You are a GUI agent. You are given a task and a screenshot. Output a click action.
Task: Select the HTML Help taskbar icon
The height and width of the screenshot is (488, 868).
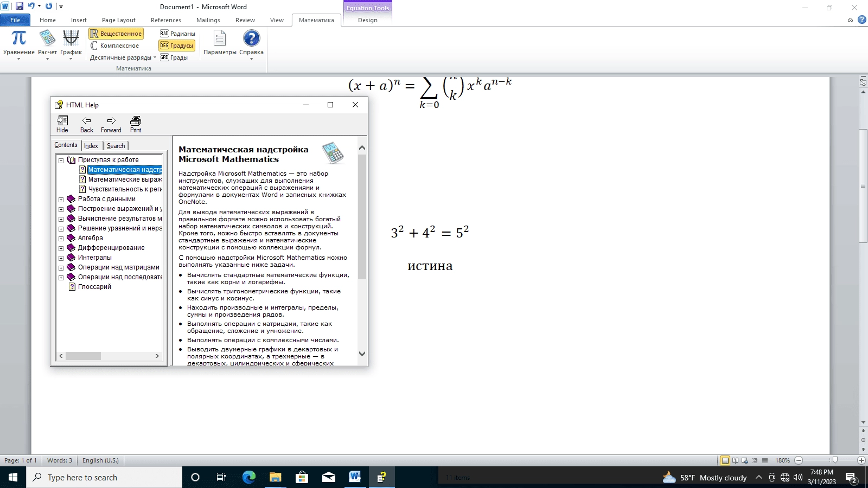point(381,477)
